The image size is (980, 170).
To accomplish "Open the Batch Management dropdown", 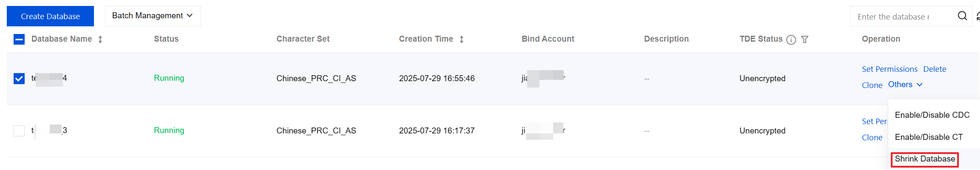I will (x=153, y=16).
